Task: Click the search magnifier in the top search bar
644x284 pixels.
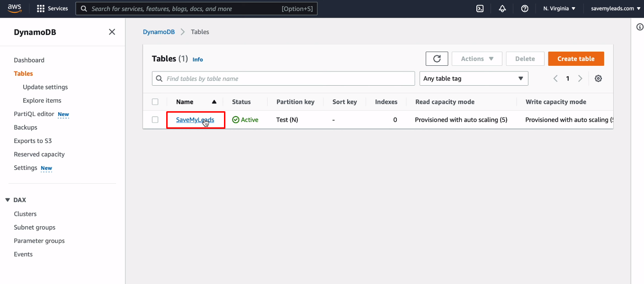Action: click(84, 9)
